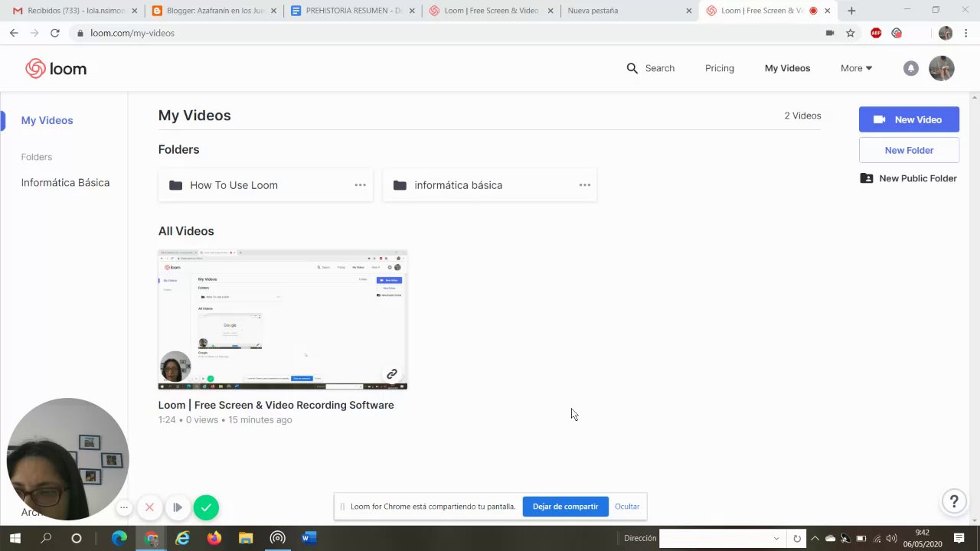Expand the taskbar address dropdown arrow
This screenshot has width=980, height=551.
point(776,538)
